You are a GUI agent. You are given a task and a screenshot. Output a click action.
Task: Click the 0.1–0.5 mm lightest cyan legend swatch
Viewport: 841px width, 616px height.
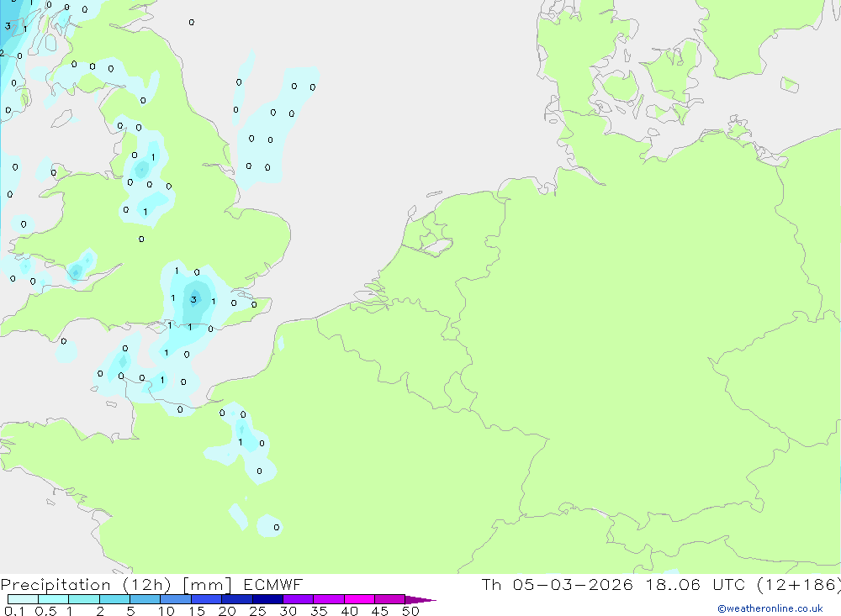(x=23, y=599)
